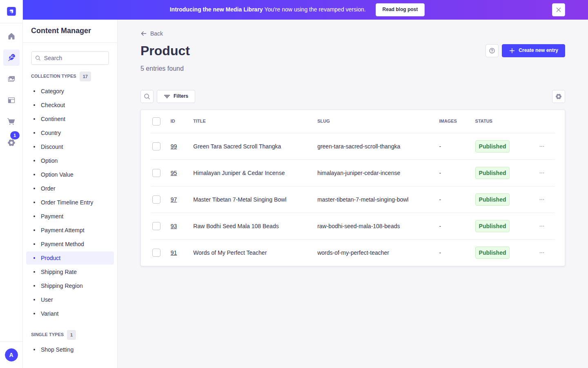Open row actions for Raw Bodhi Seed Mala

coord(542,226)
